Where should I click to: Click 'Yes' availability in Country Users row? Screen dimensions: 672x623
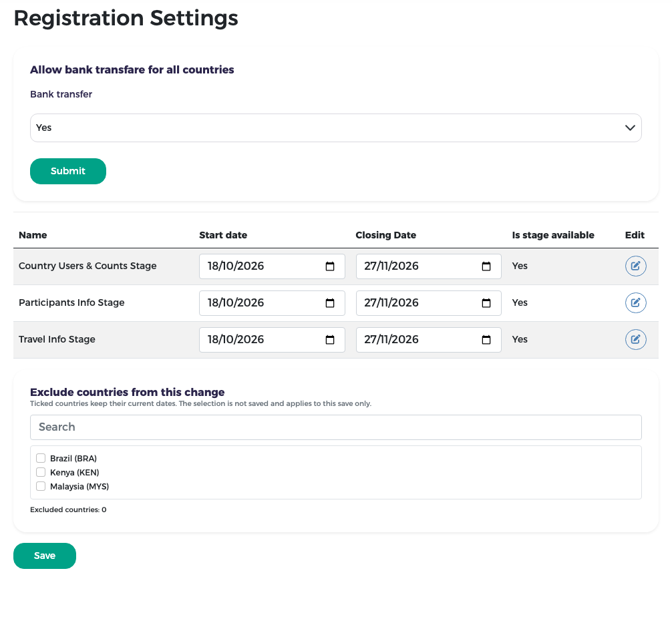click(x=520, y=266)
